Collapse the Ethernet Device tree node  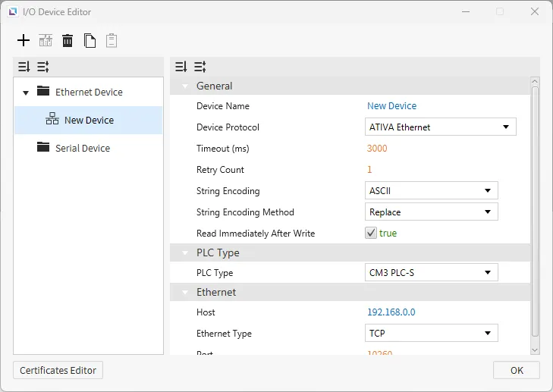(26, 93)
